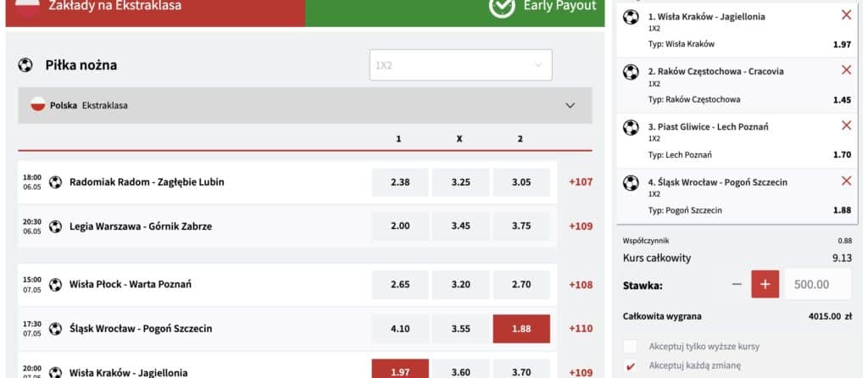Remove Piast Gliwice - Lech Poznań bet
This screenshot has width=868, height=378.
[x=846, y=125]
